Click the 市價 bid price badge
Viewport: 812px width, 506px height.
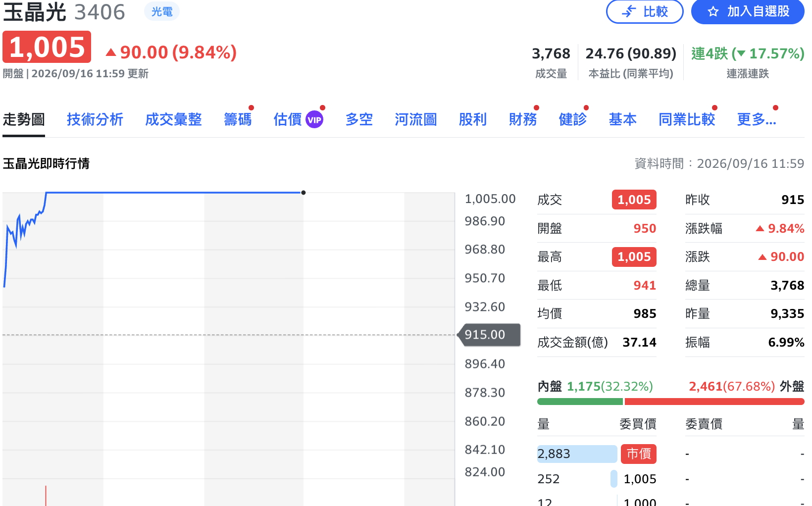[639, 454]
